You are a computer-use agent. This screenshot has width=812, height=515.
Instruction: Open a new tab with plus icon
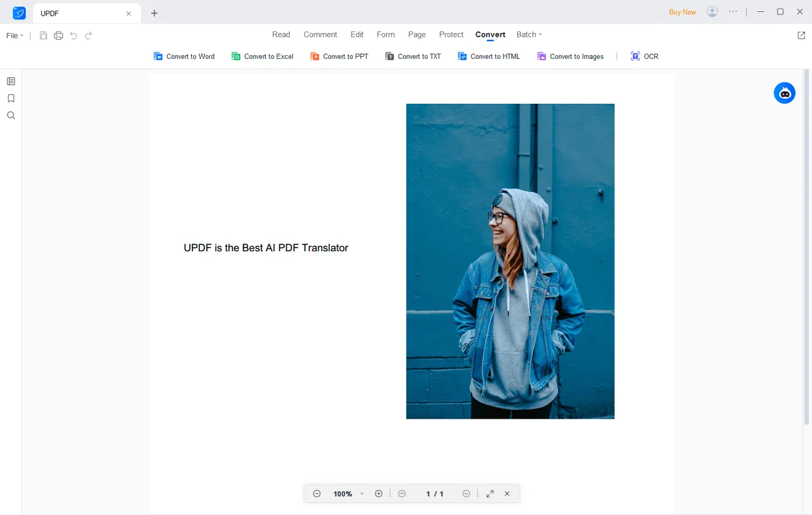pyautogui.click(x=154, y=13)
